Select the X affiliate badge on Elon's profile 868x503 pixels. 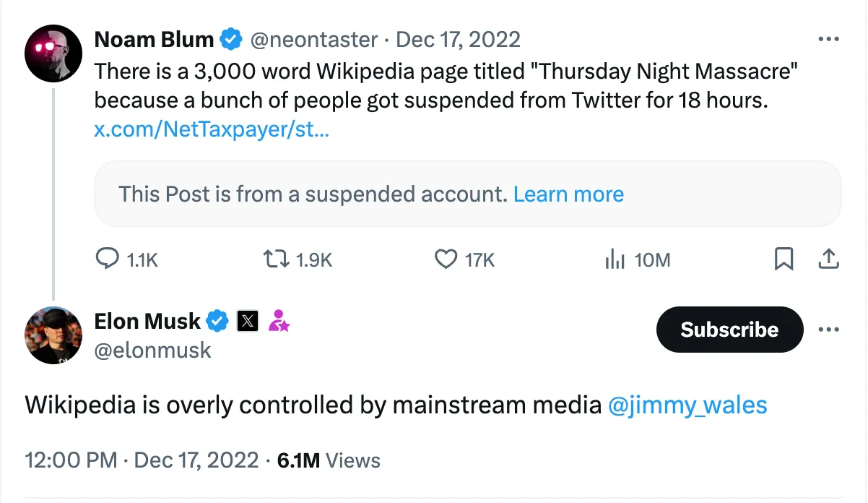pos(246,321)
